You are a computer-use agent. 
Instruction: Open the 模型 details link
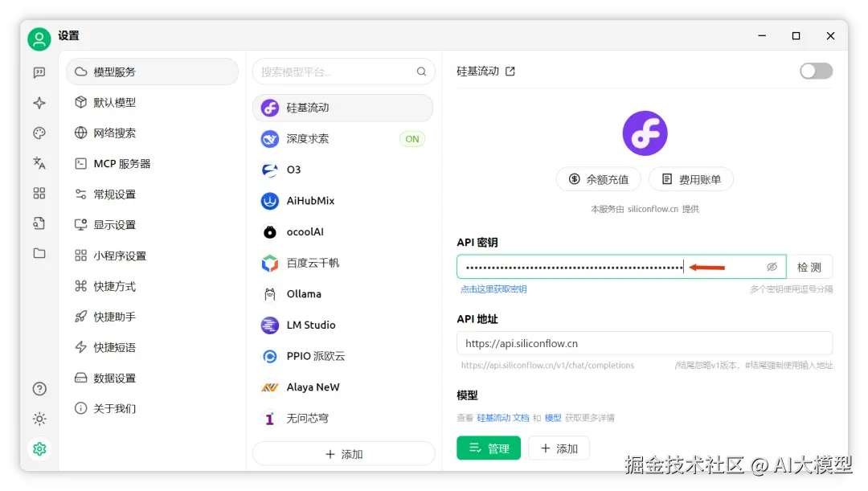(553, 418)
